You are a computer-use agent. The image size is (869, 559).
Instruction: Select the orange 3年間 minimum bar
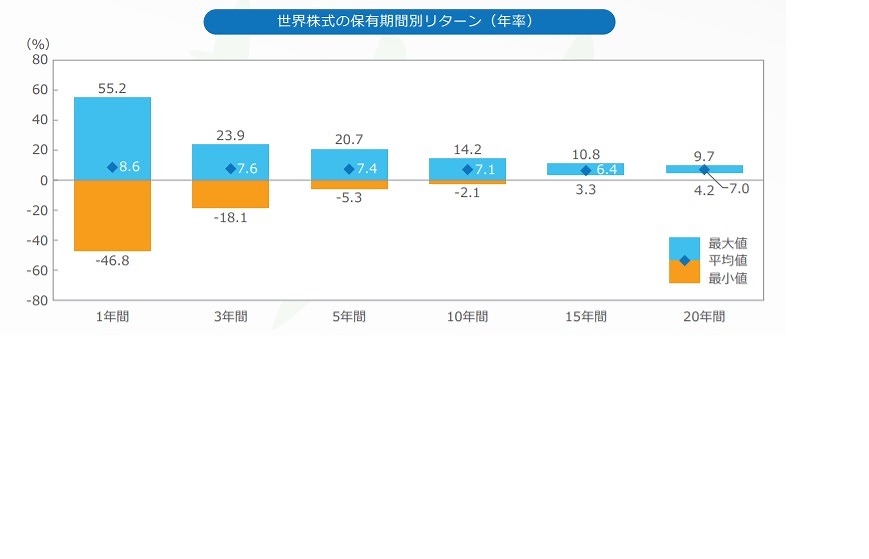click(231, 194)
